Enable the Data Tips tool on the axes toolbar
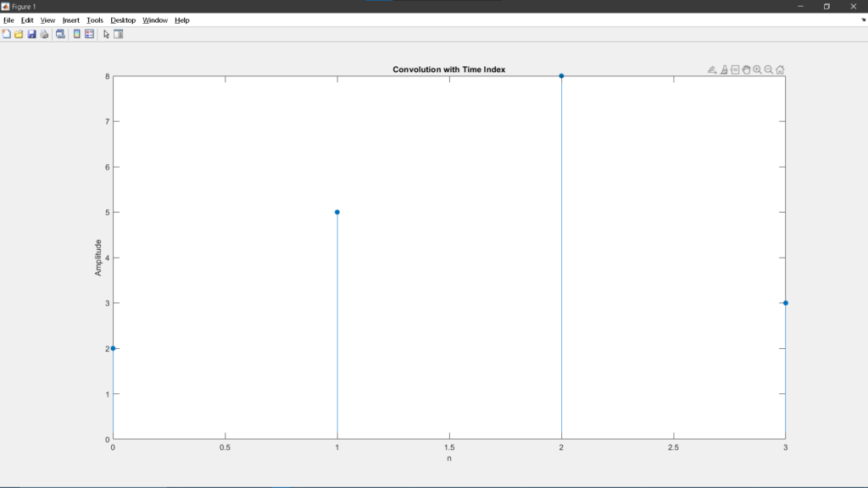 (x=735, y=69)
